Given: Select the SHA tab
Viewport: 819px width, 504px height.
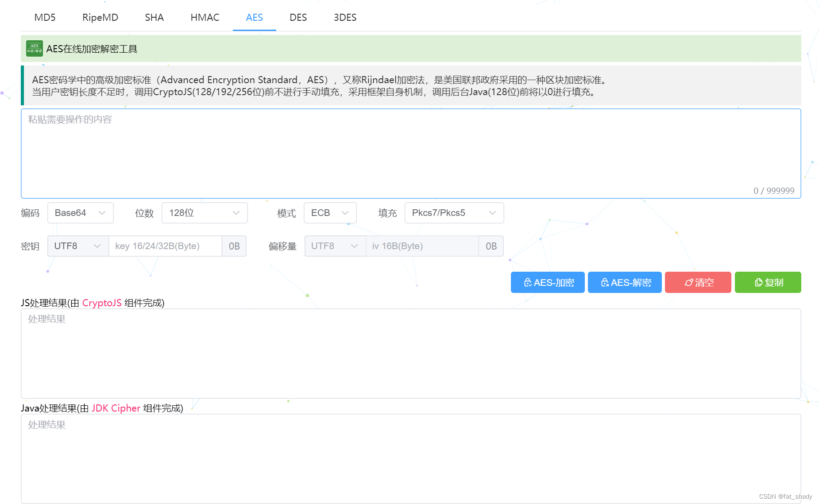Looking at the screenshot, I should click(154, 17).
